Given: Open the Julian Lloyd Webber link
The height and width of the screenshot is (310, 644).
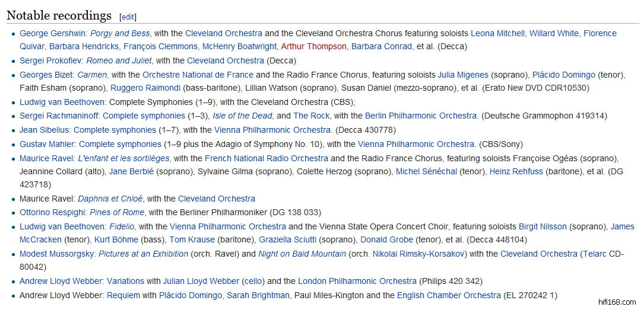Looking at the screenshot, I should pos(201,281).
